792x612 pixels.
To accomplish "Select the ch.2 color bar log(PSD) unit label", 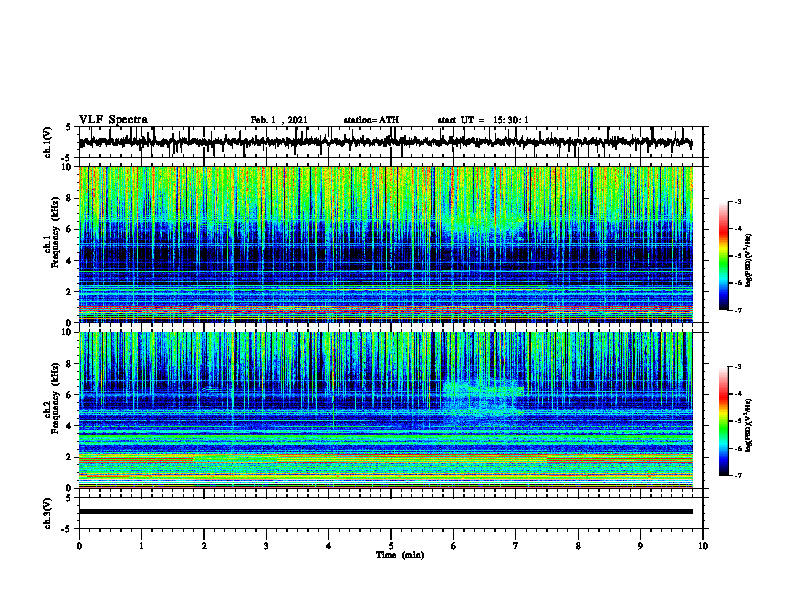I will coord(749,425).
